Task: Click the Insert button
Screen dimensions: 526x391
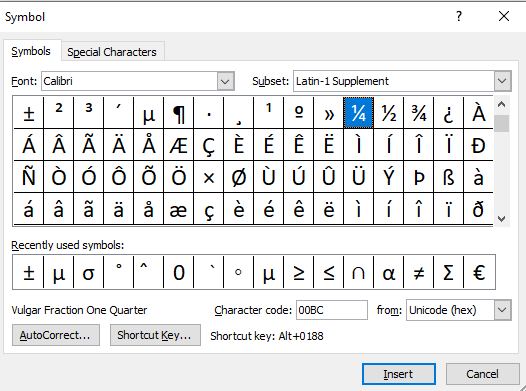Action: pos(399,374)
